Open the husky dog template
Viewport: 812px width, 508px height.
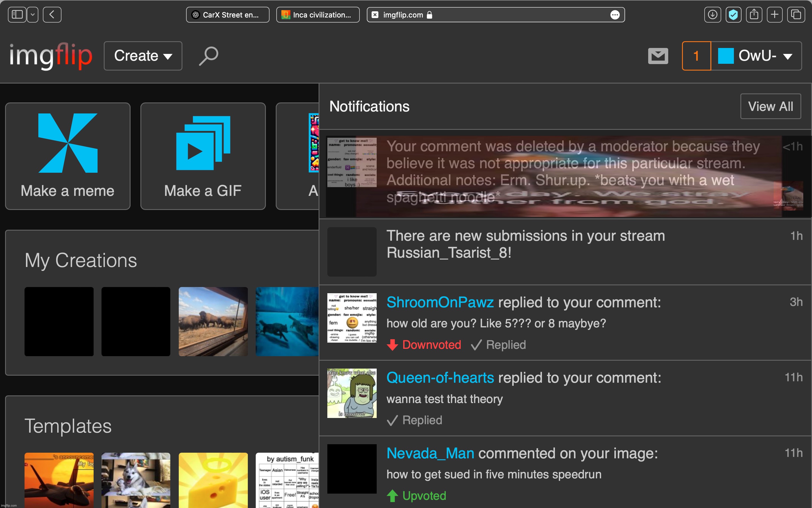(136, 480)
